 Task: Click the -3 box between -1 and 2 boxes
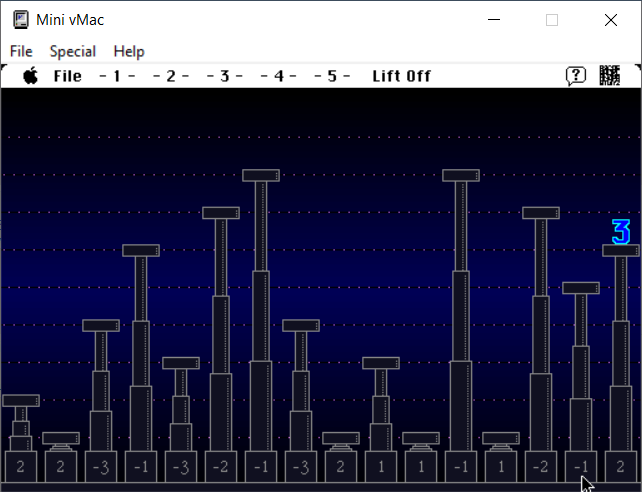tap(301, 467)
